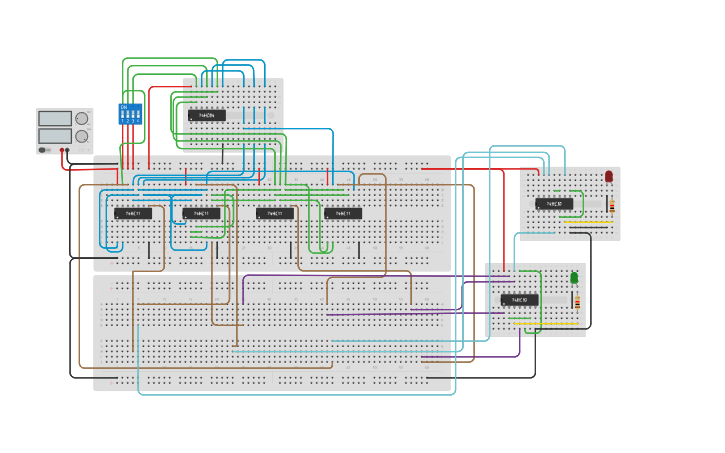The image size is (725, 453).
Task: Select the red LED component
Action: [x=609, y=177]
